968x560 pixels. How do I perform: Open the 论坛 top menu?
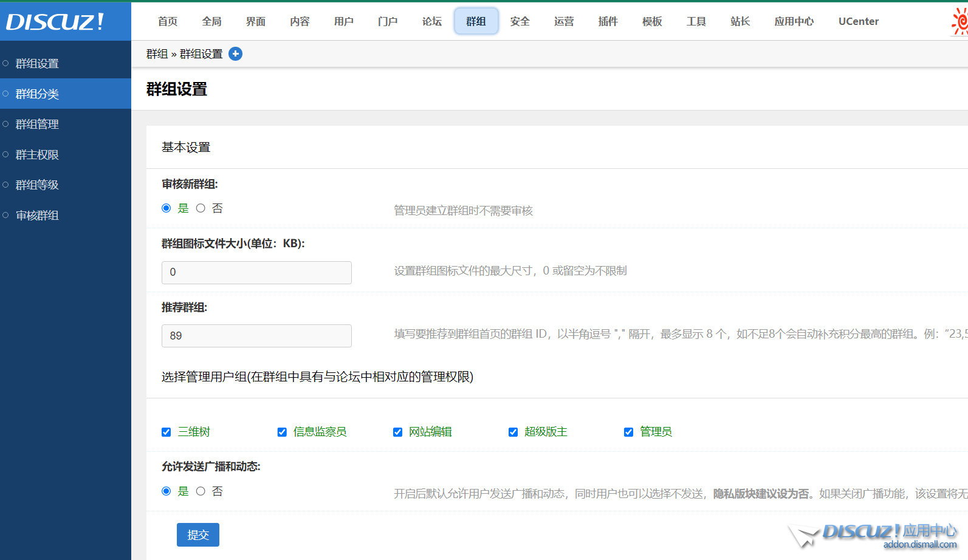point(432,21)
